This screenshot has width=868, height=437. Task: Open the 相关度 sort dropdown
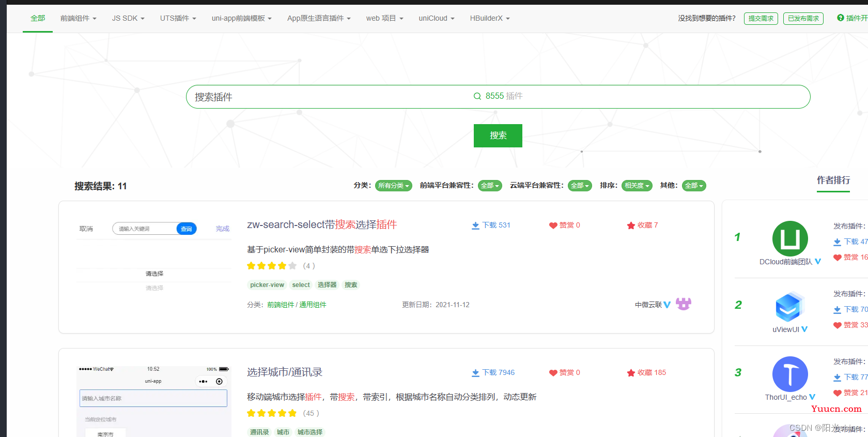click(637, 186)
